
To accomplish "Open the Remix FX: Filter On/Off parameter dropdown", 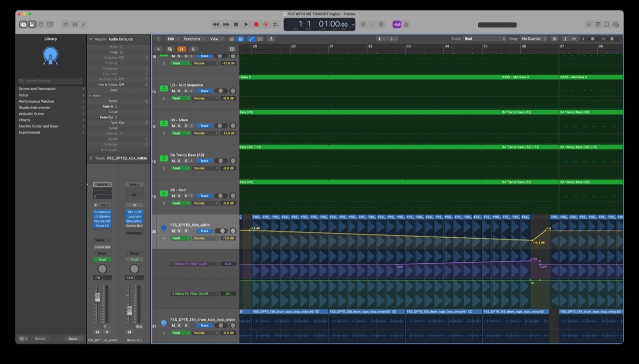I will [x=195, y=294].
